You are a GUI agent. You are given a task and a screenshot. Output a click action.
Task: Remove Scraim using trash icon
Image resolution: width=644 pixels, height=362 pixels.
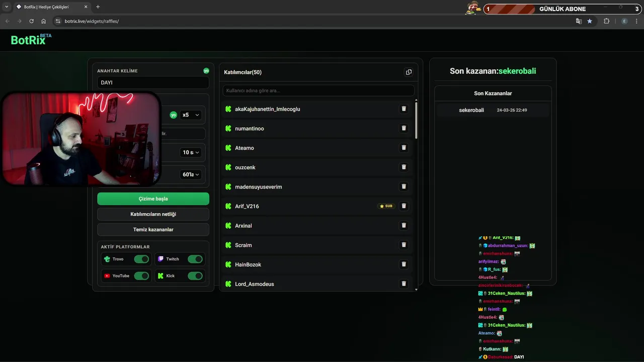click(x=404, y=245)
